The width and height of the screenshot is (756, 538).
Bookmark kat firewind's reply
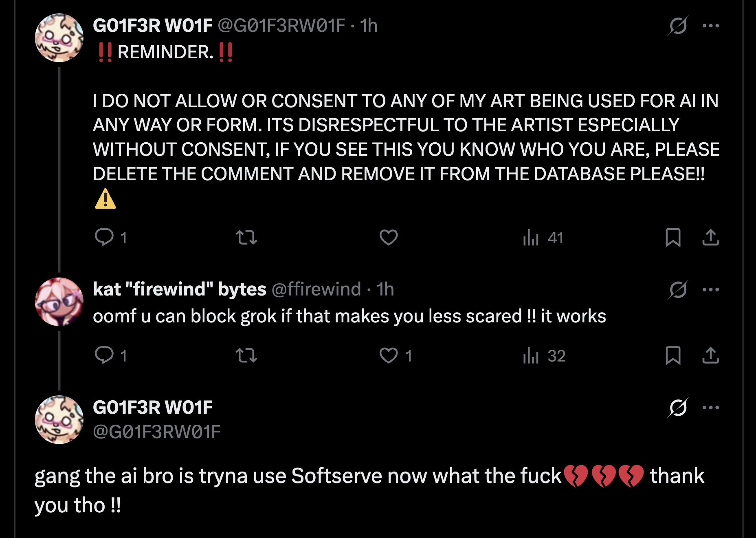pyautogui.click(x=672, y=355)
